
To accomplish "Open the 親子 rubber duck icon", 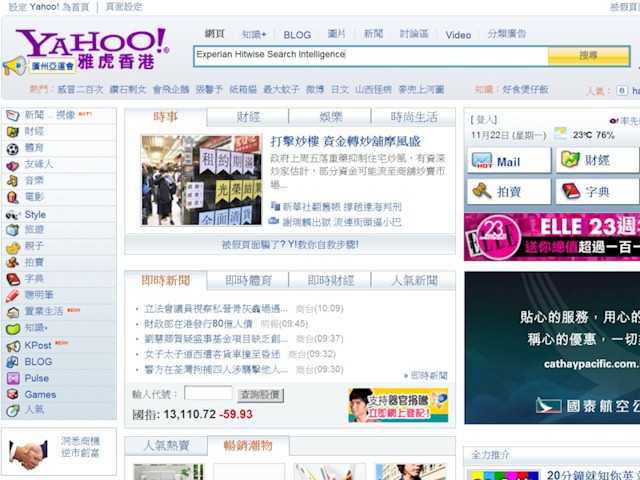I will [x=13, y=247].
